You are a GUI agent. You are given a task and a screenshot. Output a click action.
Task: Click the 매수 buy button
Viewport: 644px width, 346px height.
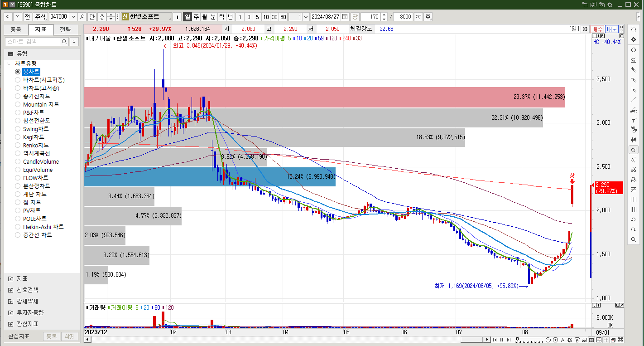point(597,29)
